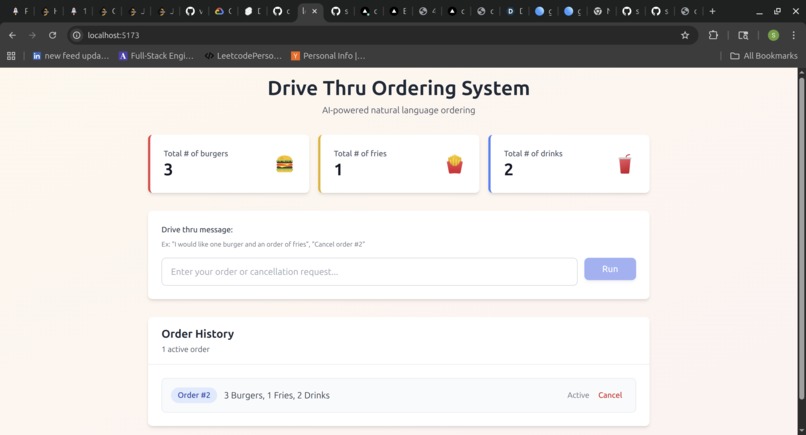Focus the order or cancellation request field
This screenshot has height=435, width=806.
pos(369,271)
